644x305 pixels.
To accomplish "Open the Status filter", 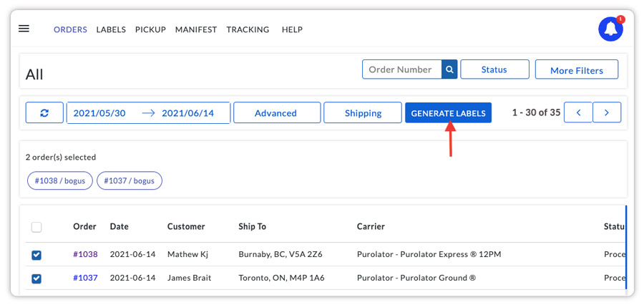I will pyautogui.click(x=494, y=69).
